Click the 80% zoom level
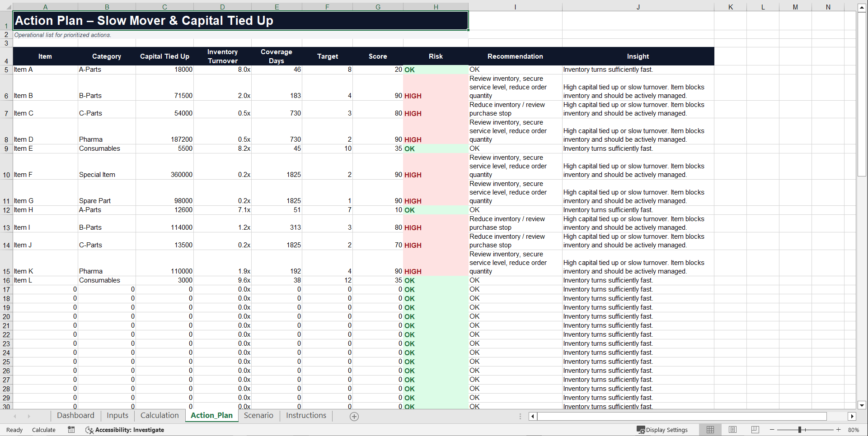 (x=854, y=430)
